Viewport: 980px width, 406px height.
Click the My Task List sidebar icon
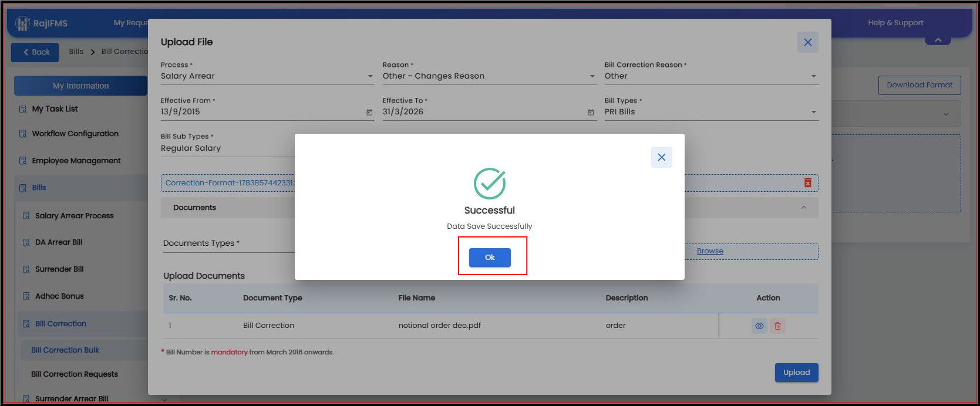click(x=23, y=110)
